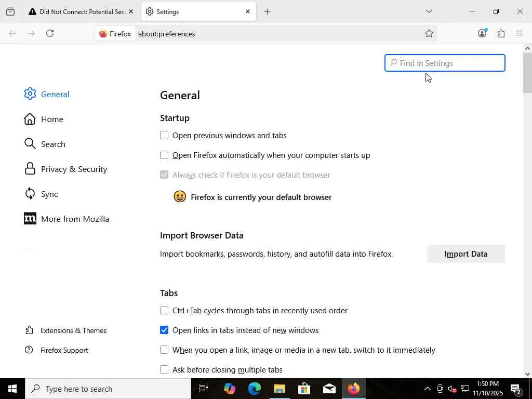This screenshot has width=532, height=399.
Task: Open Microsoft Edge from taskbar
Action: point(255,389)
